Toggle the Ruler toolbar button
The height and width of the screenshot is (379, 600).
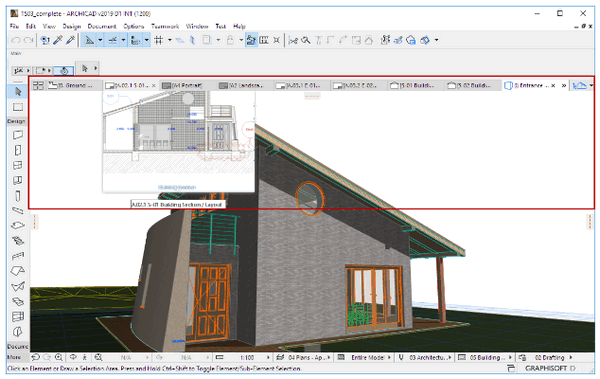(135, 40)
